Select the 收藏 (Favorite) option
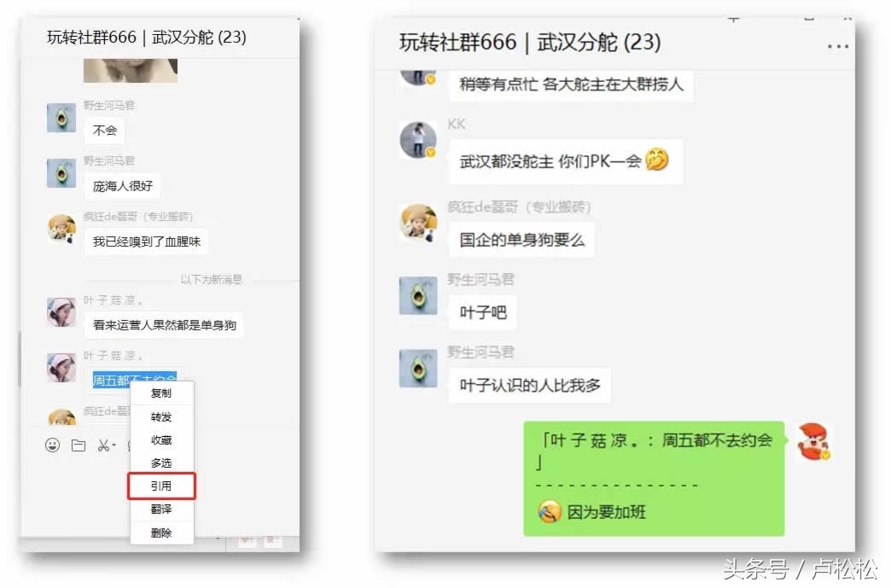The height and width of the screenshot is (588, 891). click(x=161, y=440)
